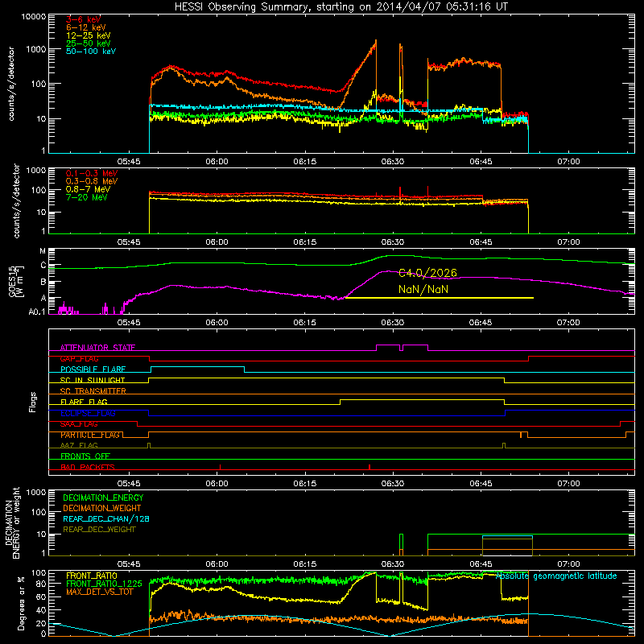The width and height of the screenshot is (644, 644).
Task: Click the Flags vertical axis title
Action: [33, 402]
